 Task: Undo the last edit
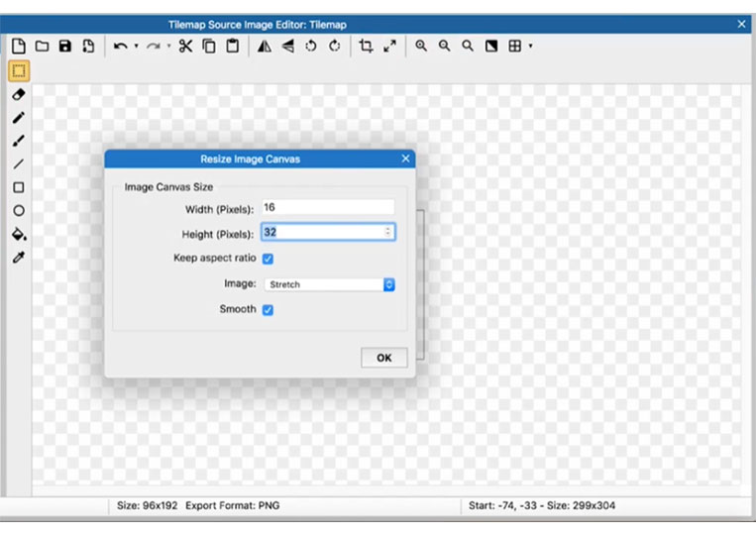[121, 47]
